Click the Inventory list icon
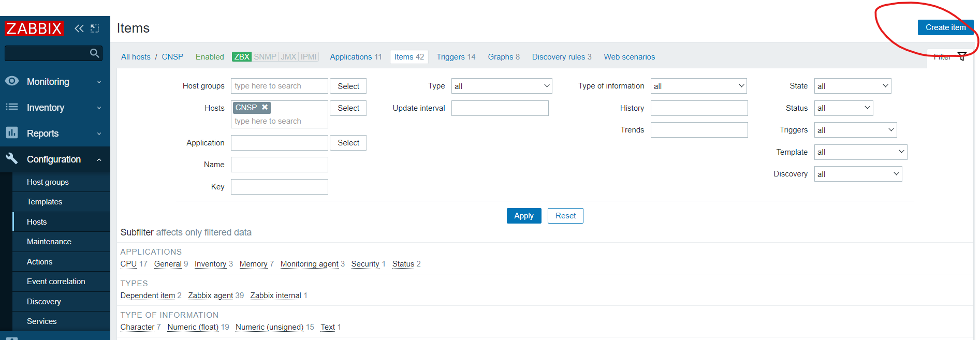This screenshot has width=980, height=340. [x=12, y=107]
